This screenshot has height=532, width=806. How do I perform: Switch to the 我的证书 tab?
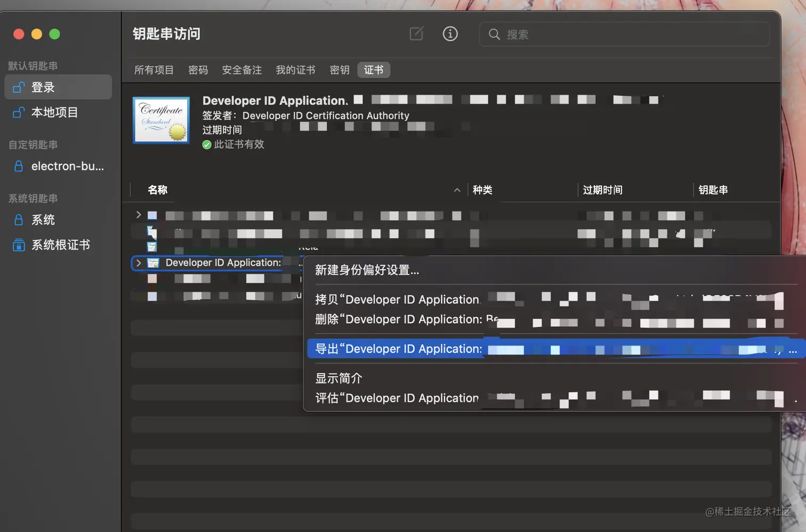click(296, 70)
